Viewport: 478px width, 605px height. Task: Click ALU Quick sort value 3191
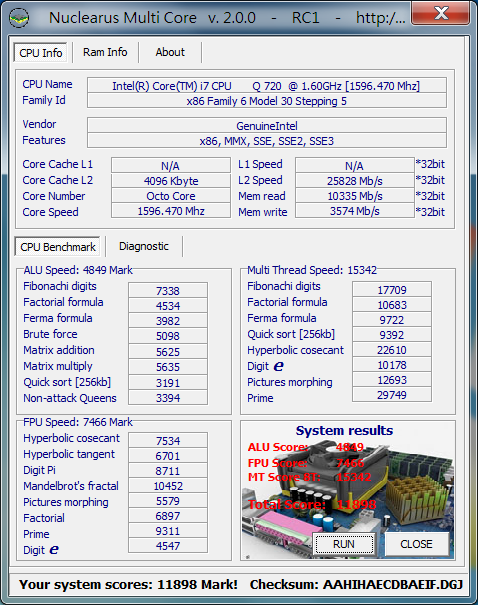[168, 383]
